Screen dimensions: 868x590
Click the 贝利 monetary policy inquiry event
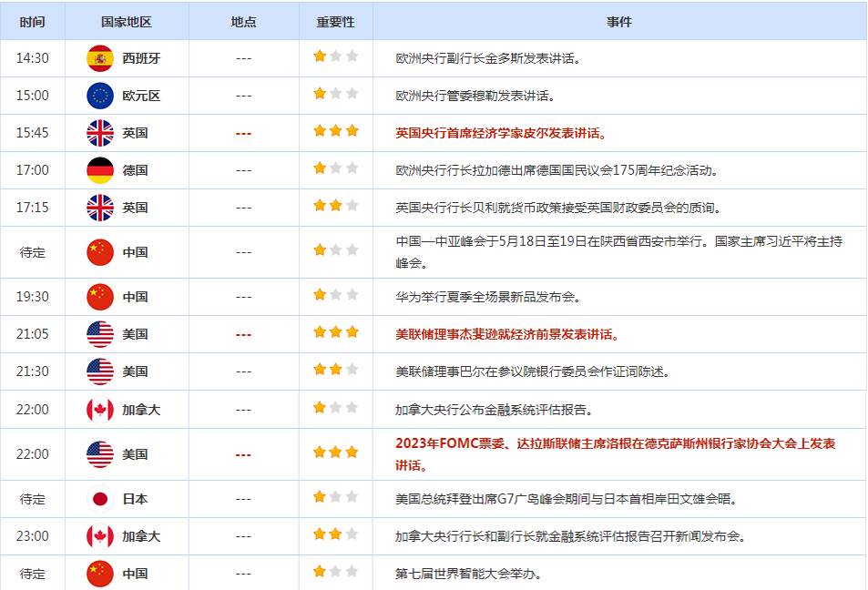(x=559, y=209)
